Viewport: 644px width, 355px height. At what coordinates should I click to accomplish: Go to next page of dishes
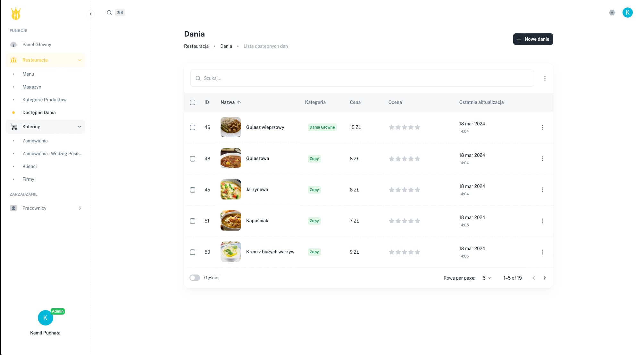tap(544, 278)
